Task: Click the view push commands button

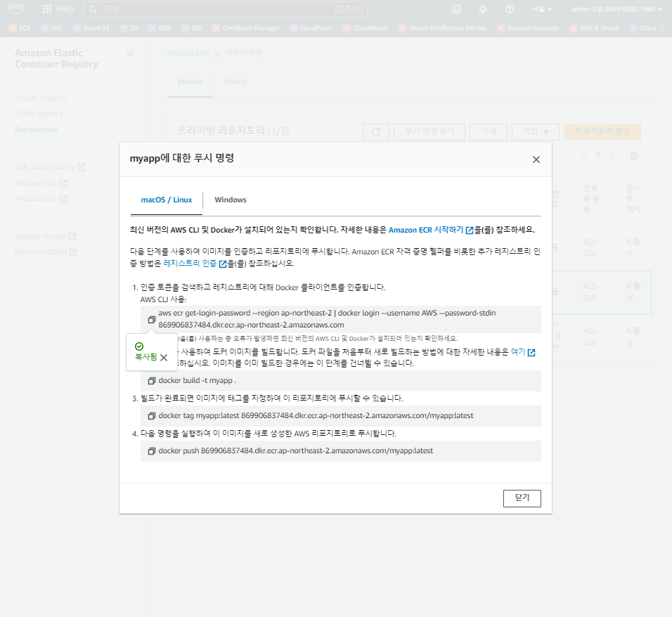Action: point(429,131)
